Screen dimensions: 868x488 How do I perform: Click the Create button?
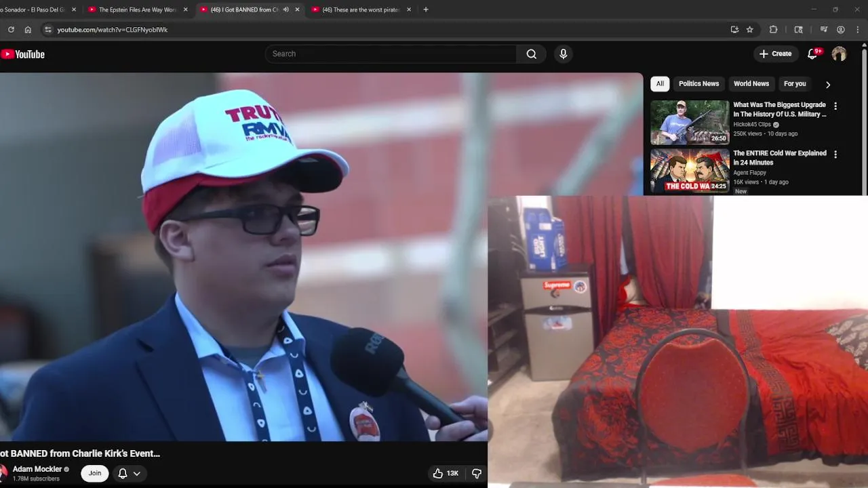click(x=775, y=54)
